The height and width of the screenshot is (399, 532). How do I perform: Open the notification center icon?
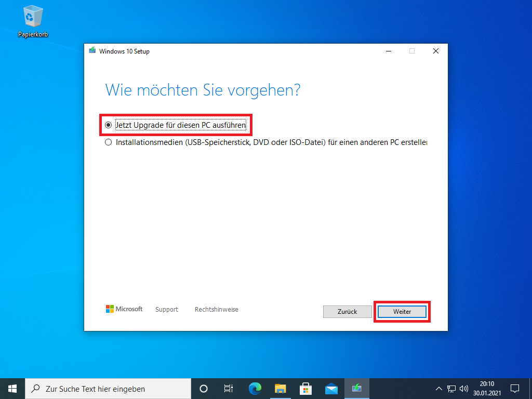coord(515,389)
